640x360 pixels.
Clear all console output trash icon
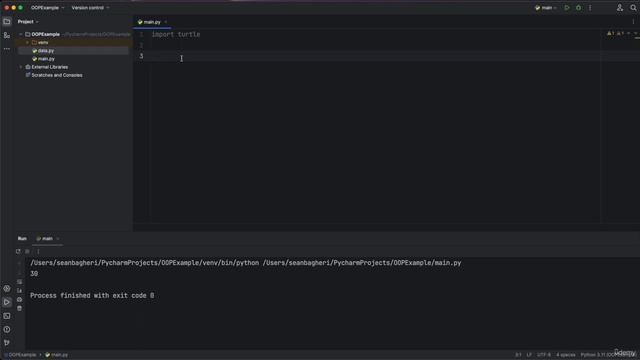[x=20, y=309]
